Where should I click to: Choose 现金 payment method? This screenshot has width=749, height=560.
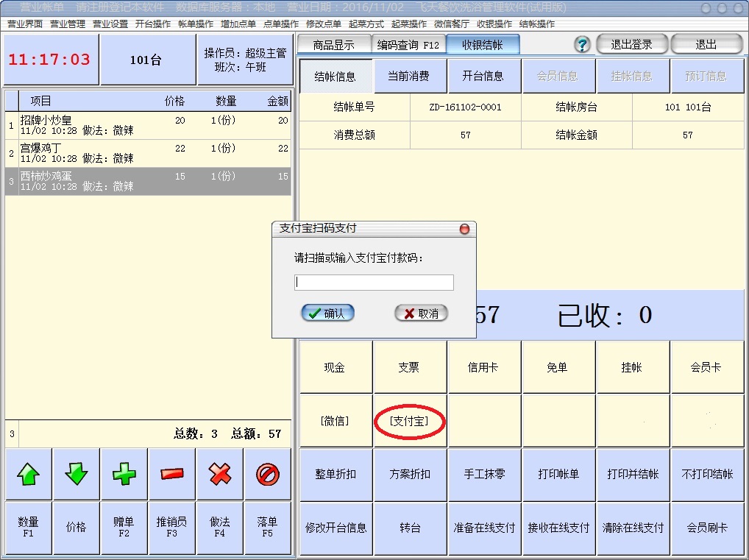coord(335,367)
